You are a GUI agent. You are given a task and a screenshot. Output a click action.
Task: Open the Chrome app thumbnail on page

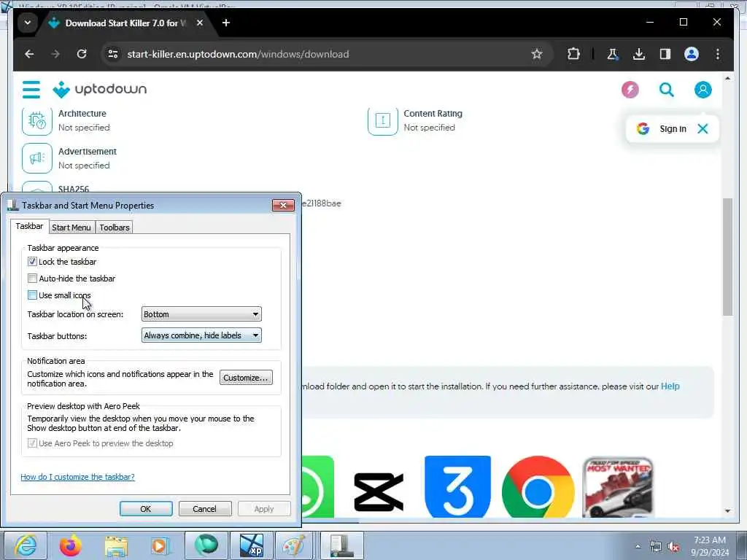pyautogui.click(x=538, y=486)
